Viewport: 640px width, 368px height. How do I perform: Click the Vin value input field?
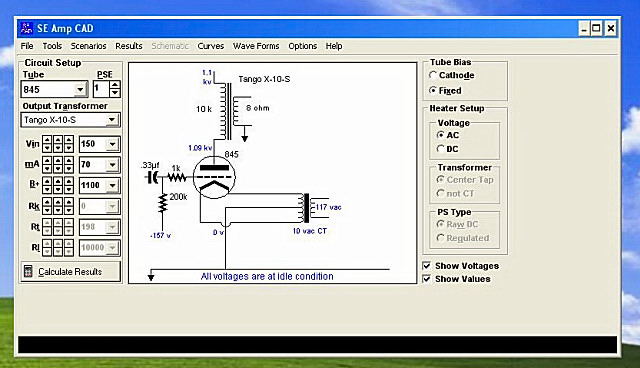click(93, 144)
